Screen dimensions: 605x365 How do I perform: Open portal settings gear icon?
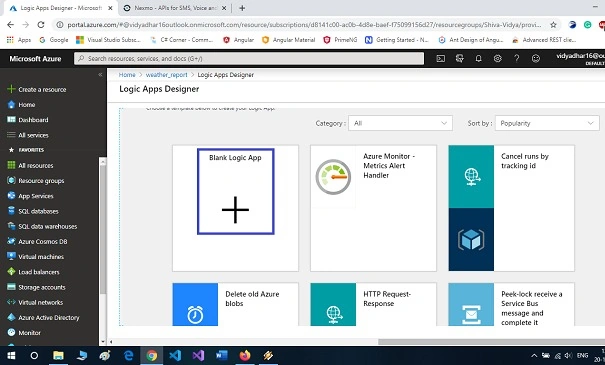[497, 59]
